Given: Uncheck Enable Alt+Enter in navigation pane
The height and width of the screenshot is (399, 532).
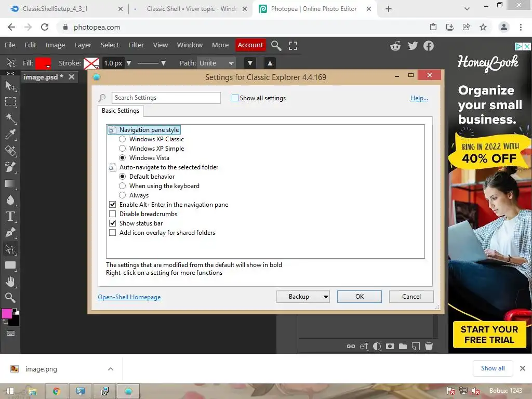Looking at the screenshot, I should point(112,205).
